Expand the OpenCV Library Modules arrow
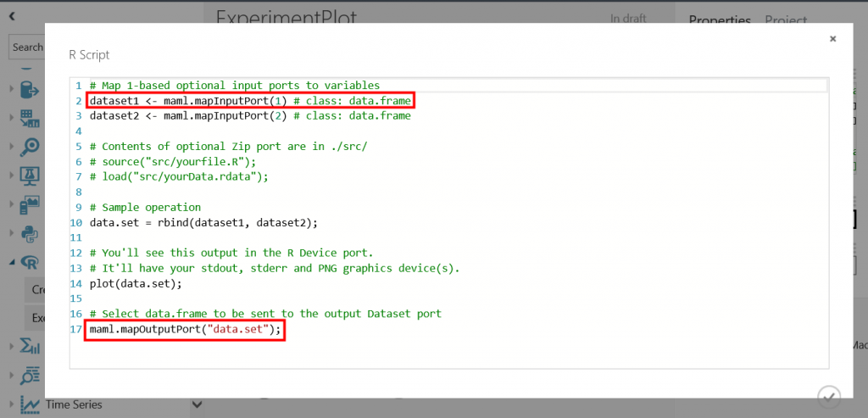 tap(12, 204)
